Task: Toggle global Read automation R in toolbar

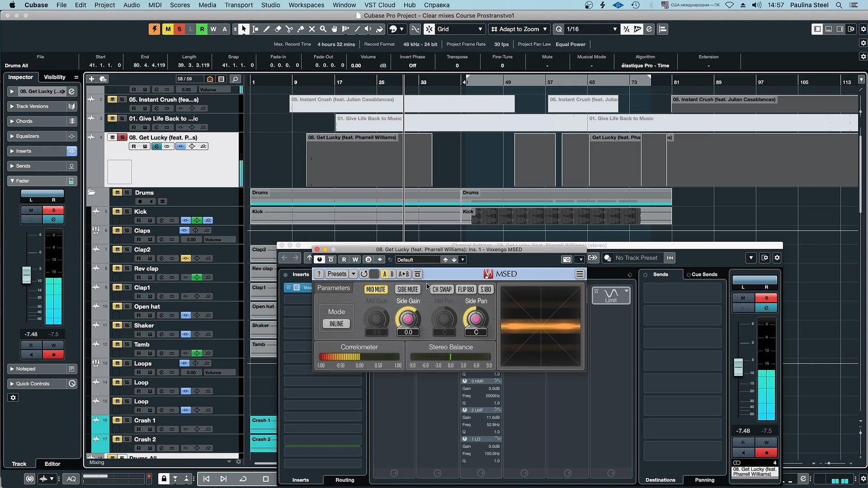Action: [x=202, y=29]
